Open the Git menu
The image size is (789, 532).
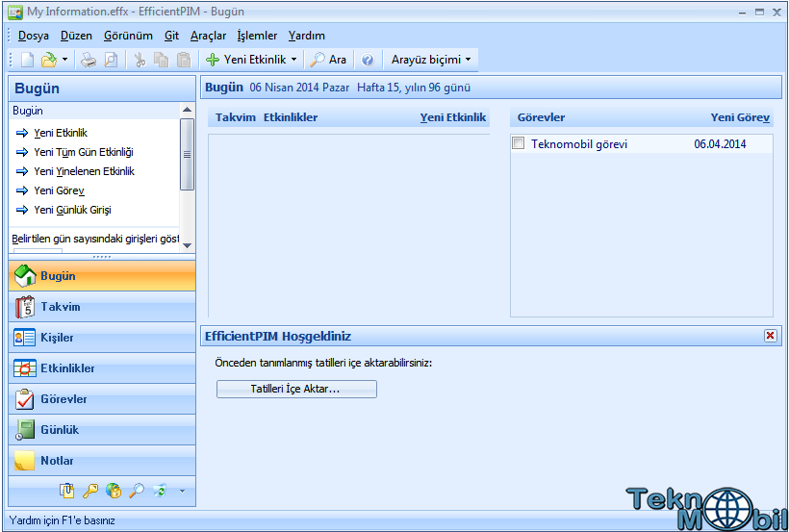click(x=171, y=36)
